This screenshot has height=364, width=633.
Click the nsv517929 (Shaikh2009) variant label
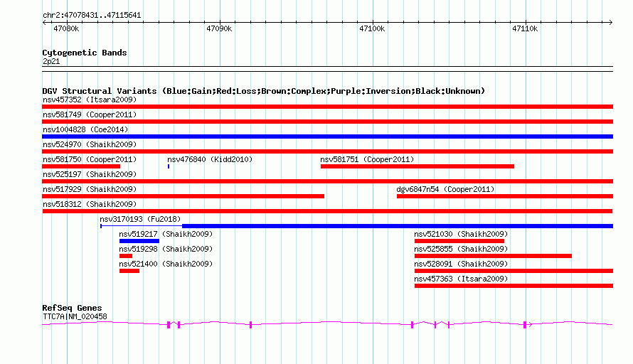90,189
